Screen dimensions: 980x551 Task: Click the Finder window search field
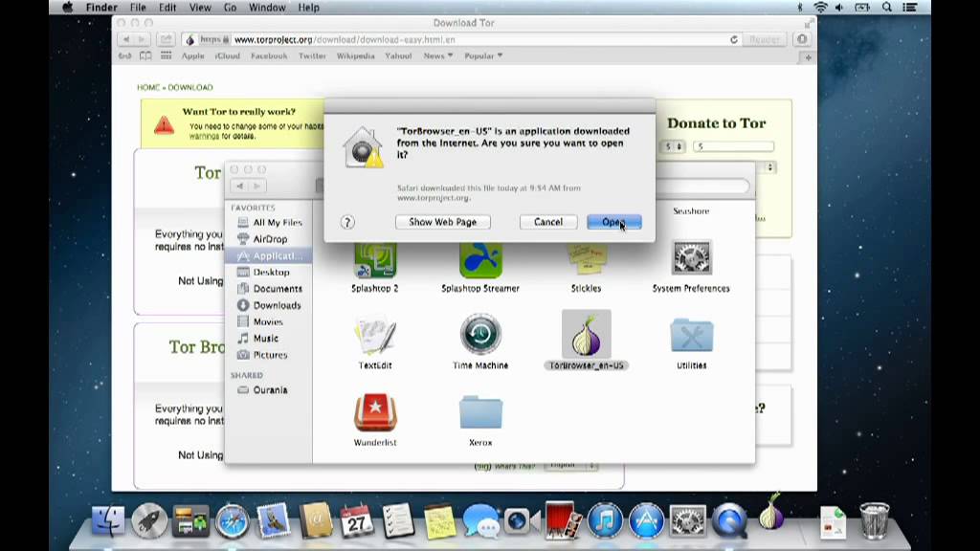click(703, 187)
